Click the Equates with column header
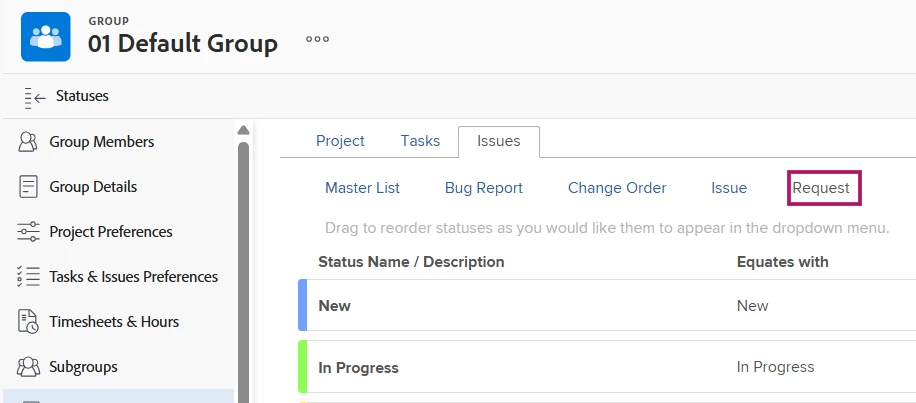 tap(782, 262)
